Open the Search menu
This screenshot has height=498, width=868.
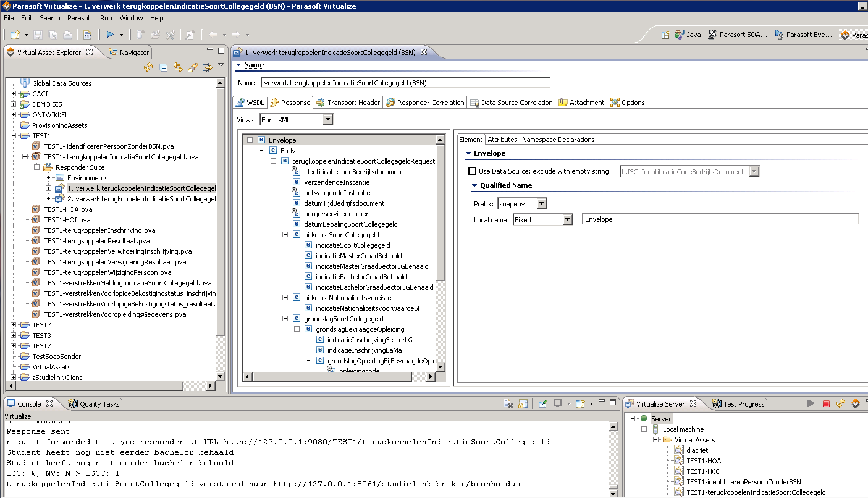click(x=50, y=18)
